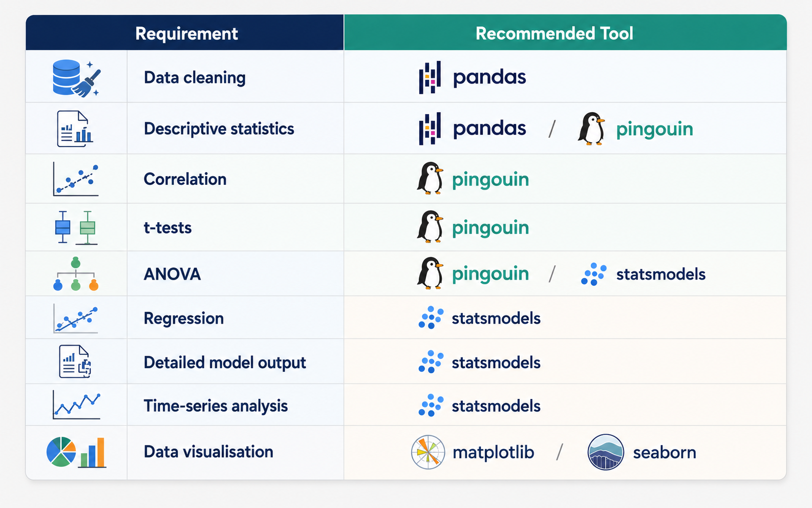Click 'statsmodels' in Detailed model output row
Screen dimensions: 812x508
coord(496,363)
